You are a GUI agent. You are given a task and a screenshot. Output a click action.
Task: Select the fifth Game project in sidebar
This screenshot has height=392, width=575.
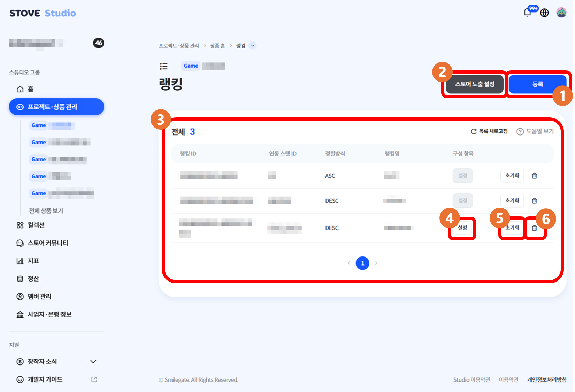click(62, 193)
